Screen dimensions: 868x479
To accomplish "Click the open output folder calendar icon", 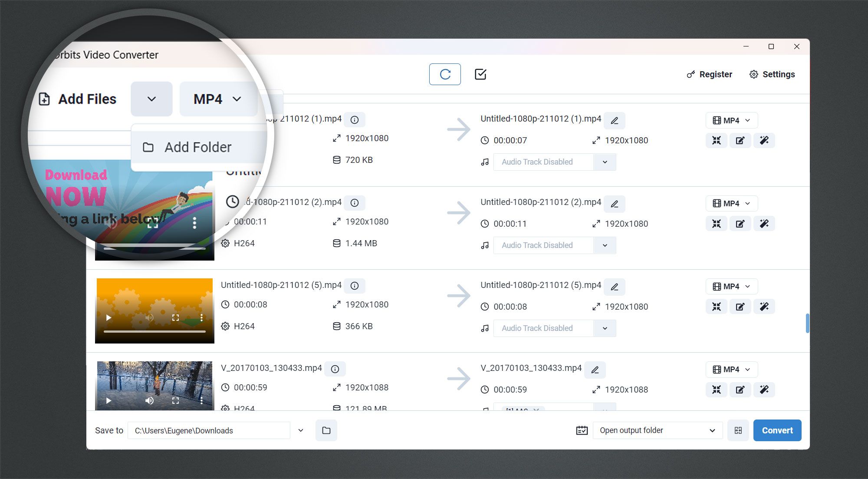I will pos(582,431).
